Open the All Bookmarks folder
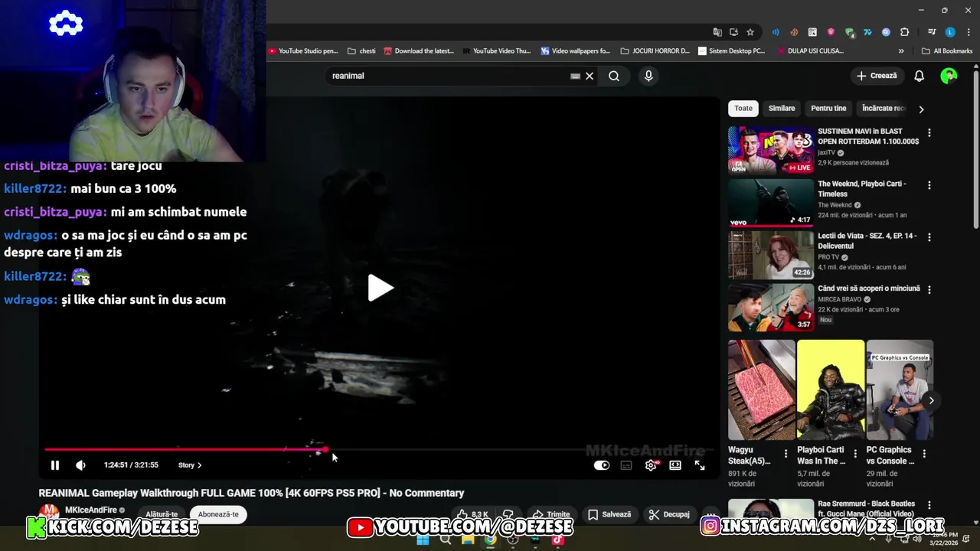 [x=947, y=51]
